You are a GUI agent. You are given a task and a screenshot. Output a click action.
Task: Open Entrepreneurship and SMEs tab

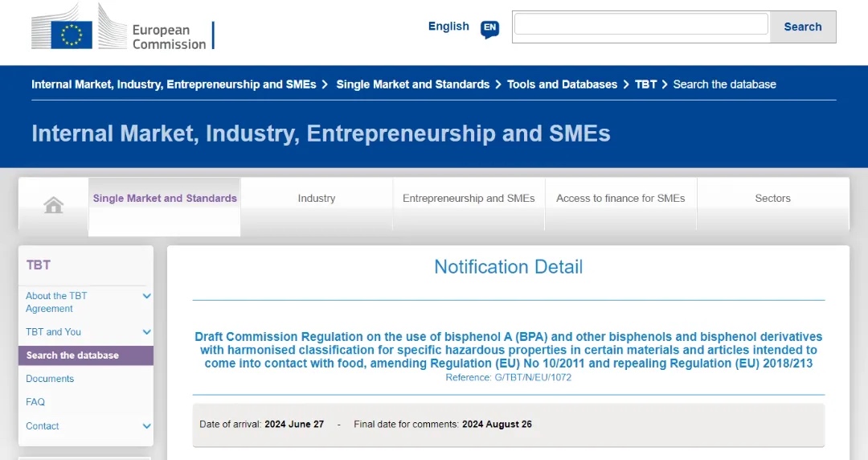[469, 199]
